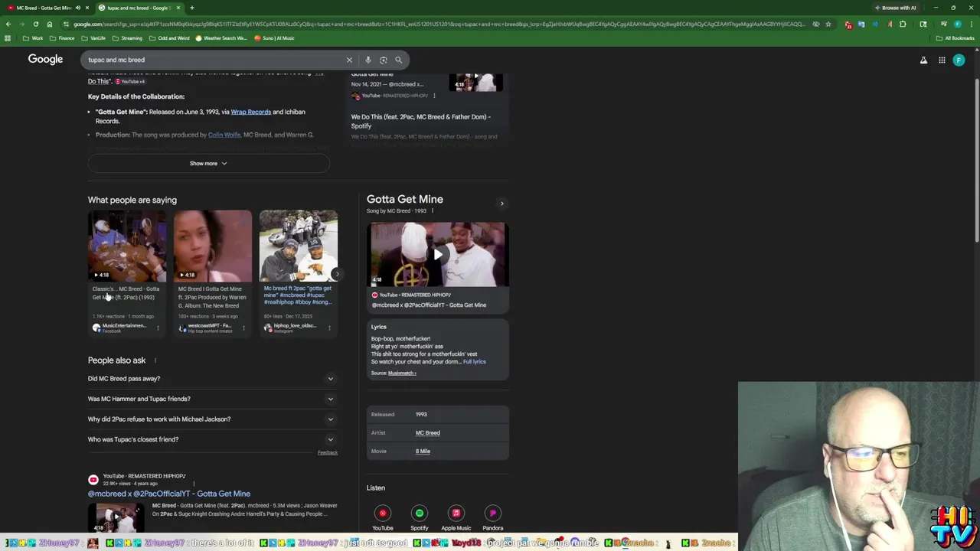The width and height of the screenshot is (980, 551).
Task: Follow the Colin Wolfe link
Action: (x=224, y=135)
